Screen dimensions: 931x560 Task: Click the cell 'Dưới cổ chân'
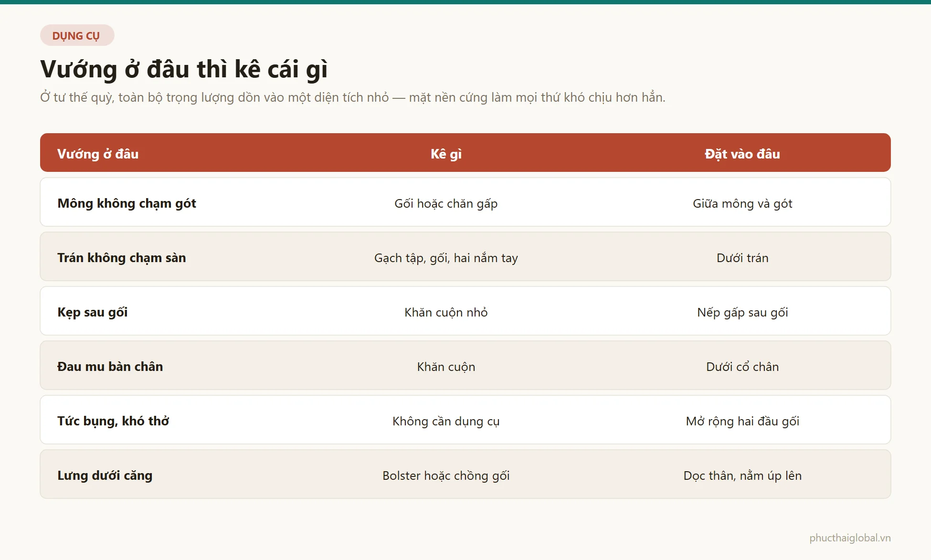[x=742, y=367]
